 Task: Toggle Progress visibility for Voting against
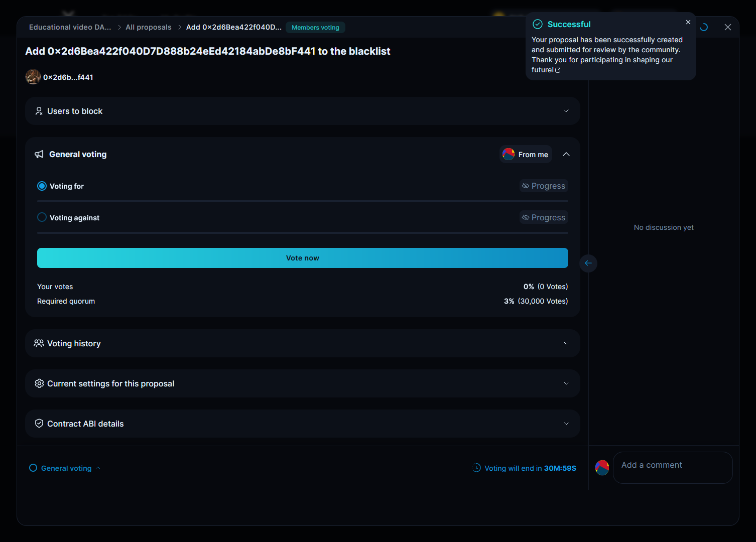(x=544, y=217)
